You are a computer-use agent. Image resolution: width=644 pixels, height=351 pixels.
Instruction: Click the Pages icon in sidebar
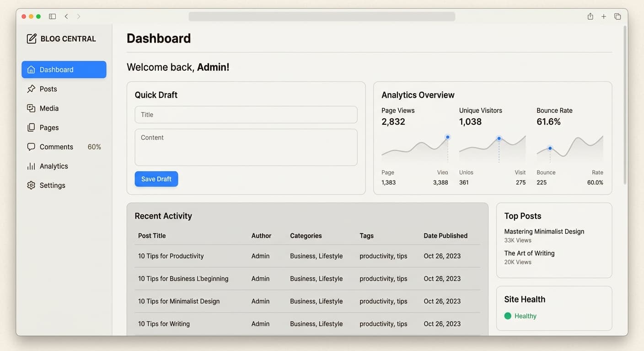(x=31, y=128)
